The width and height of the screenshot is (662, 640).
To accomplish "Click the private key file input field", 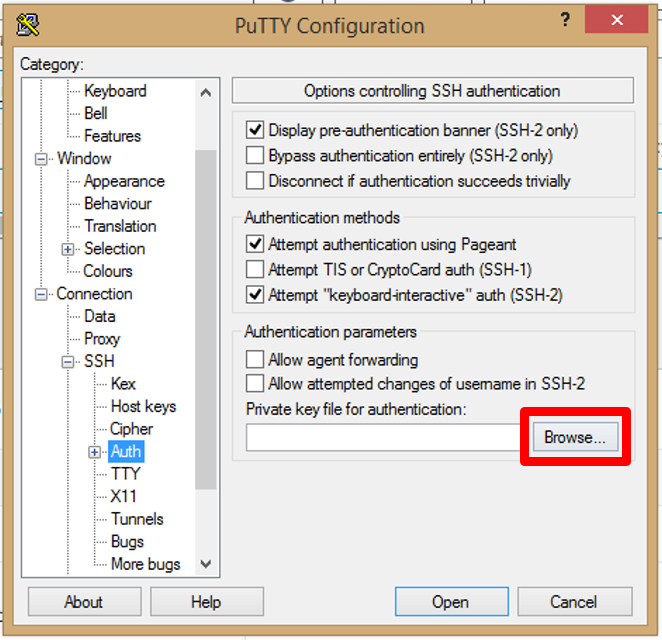I will pos(384,437).
